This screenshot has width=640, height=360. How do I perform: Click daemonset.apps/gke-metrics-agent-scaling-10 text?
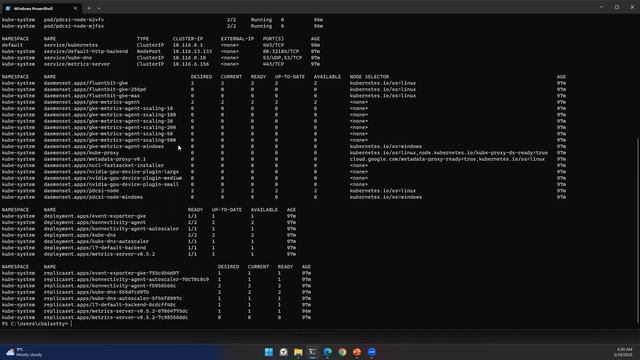[109, 108]
